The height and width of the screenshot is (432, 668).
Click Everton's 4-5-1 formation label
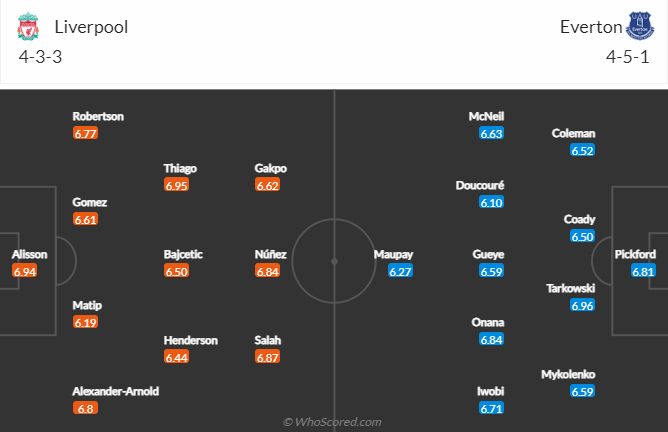point(626,56)
